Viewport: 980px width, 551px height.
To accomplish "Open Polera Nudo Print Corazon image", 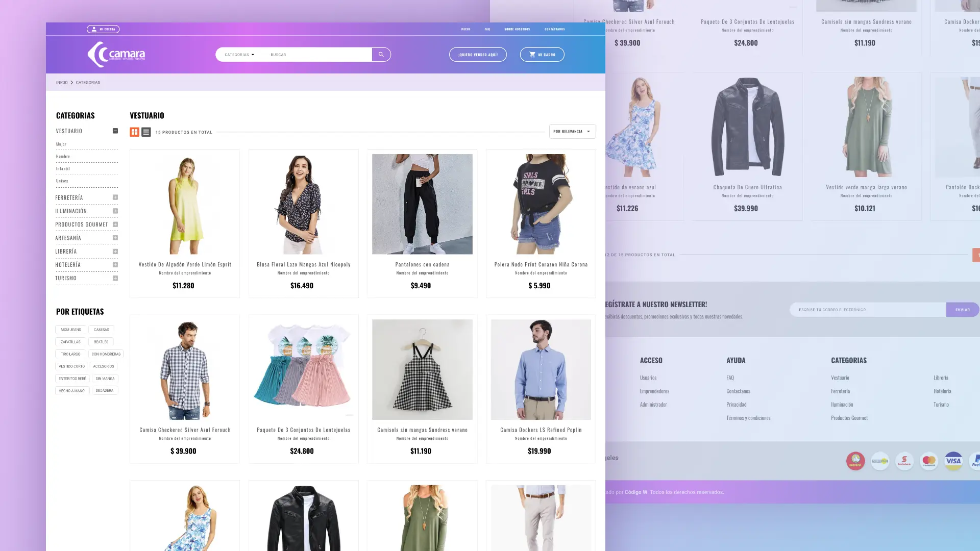I will click(541, 204).
